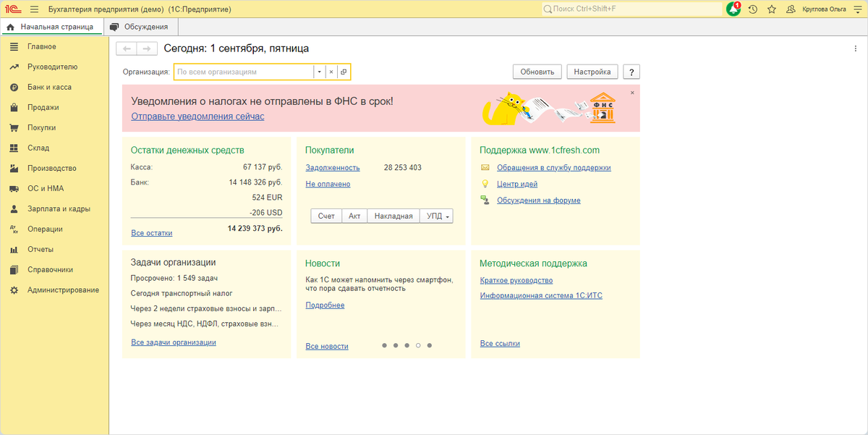Open the Операции section
The height and width of the screenshot is (435, 868).
click(45, 229)
